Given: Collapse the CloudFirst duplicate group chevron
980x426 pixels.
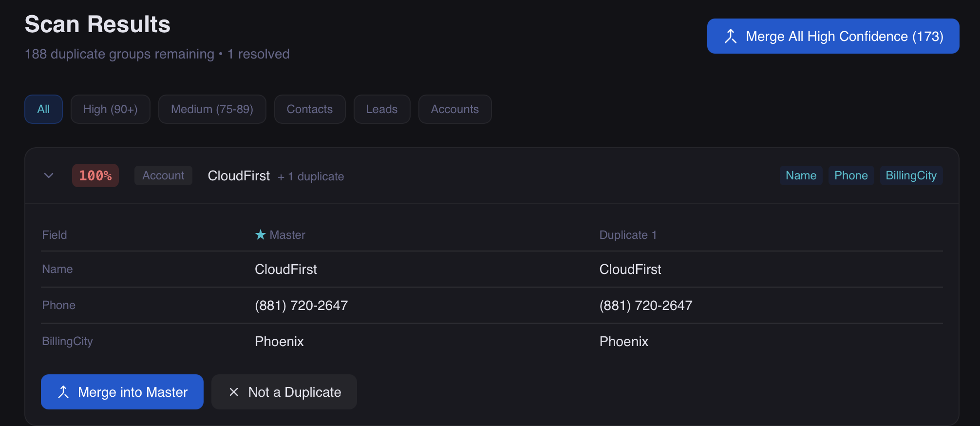Looking at the screenshot, I should [49, 175].
